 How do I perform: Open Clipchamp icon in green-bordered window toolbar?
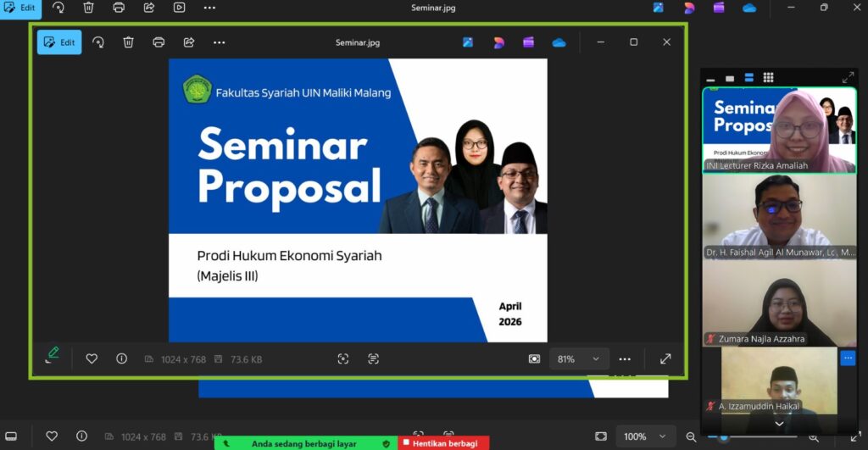click(528, 42)
